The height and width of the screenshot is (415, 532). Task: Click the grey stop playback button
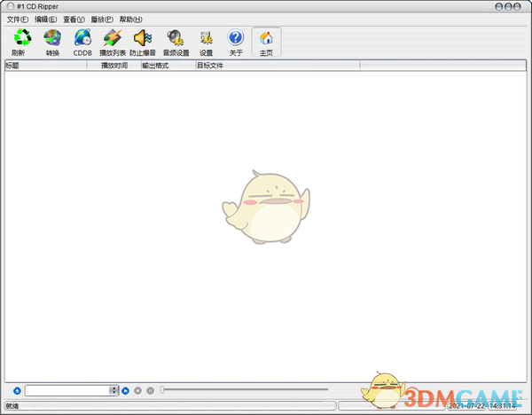click(x=137, y=391)
